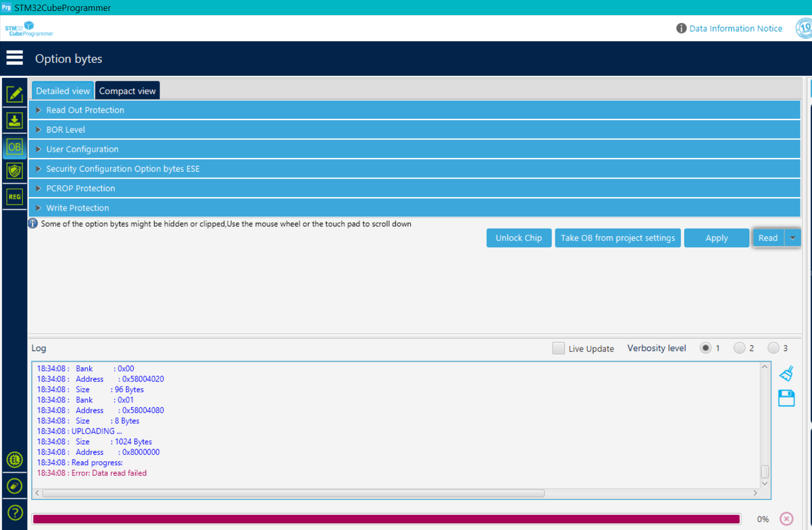Switch to the Compact view tab
This screenshot has height=530, width=812.
[127, 91]
